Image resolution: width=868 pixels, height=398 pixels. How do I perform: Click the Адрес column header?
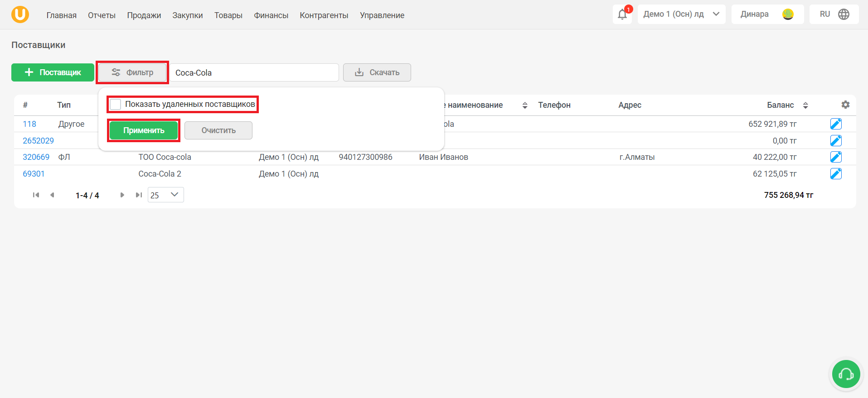pos(630,105)
